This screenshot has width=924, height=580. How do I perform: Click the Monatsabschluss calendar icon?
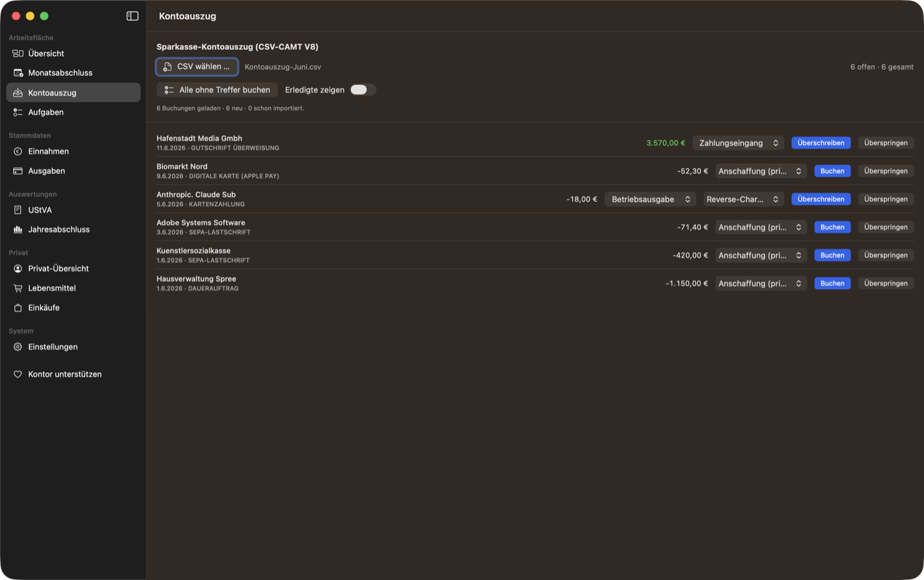18,73
